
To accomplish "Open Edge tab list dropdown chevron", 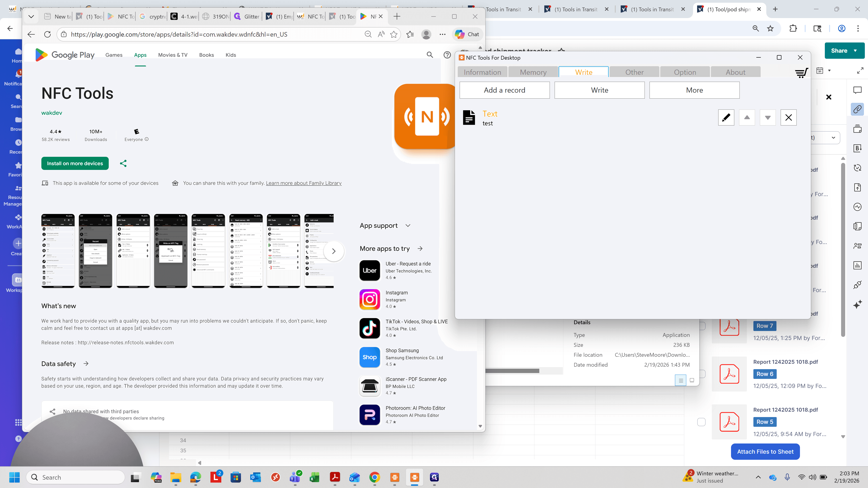I will point(31,16).
